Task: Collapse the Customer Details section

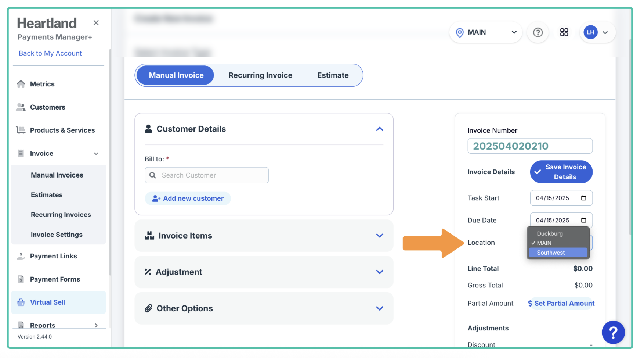Action: pyautogui.click(x=380, y=129)
